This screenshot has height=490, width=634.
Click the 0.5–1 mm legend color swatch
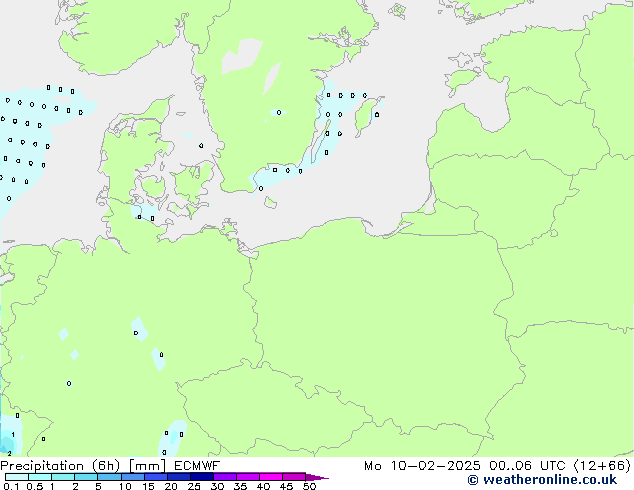(40, 477)
